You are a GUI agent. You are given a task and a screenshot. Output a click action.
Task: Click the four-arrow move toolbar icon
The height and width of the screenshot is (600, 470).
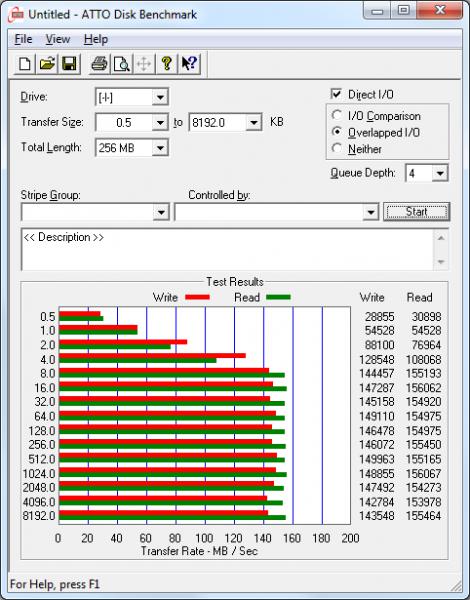pyautogui.click(x=144, y=64)
